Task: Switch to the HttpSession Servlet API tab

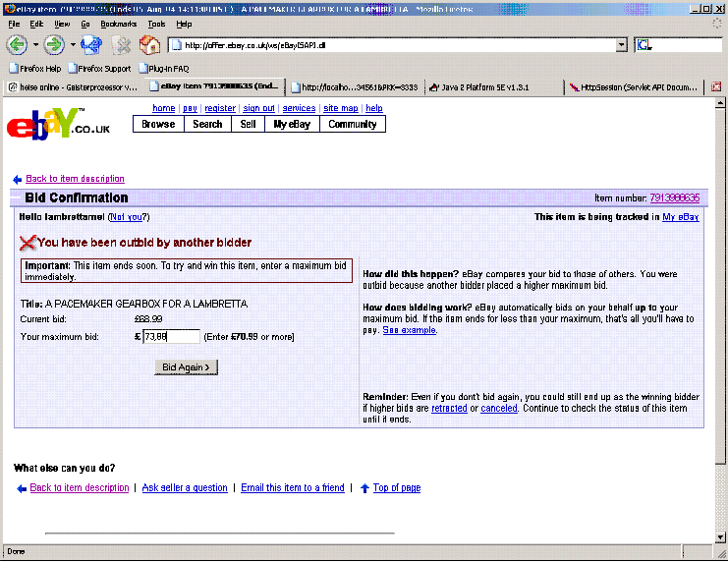Action: pyautogui.click(x=634, y=87)
